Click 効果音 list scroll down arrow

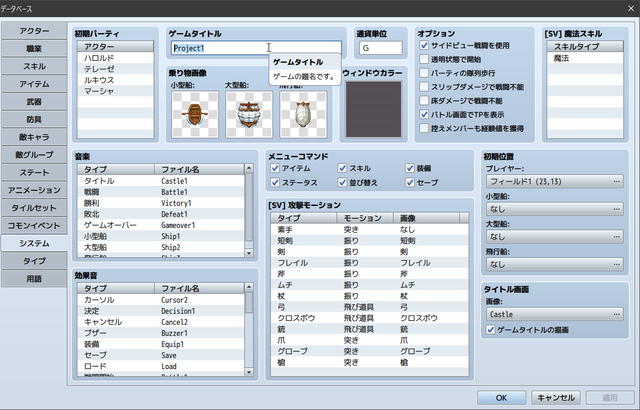249,372
